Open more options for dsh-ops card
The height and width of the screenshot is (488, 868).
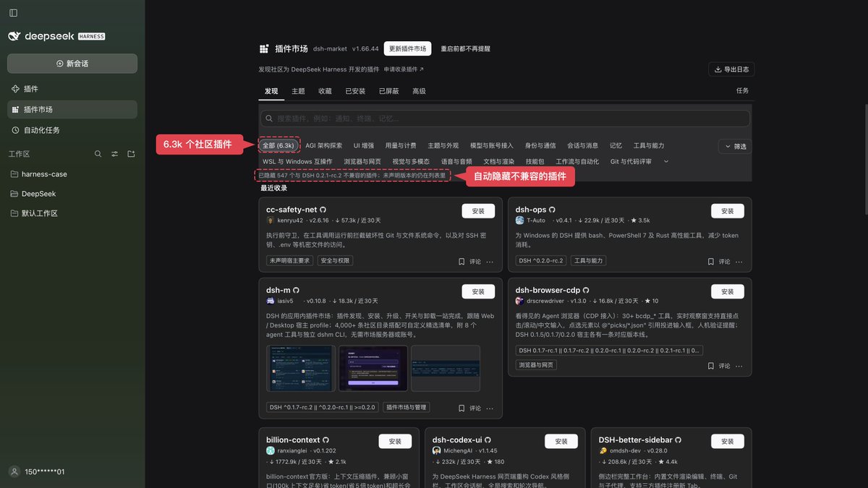click(739, 262)
